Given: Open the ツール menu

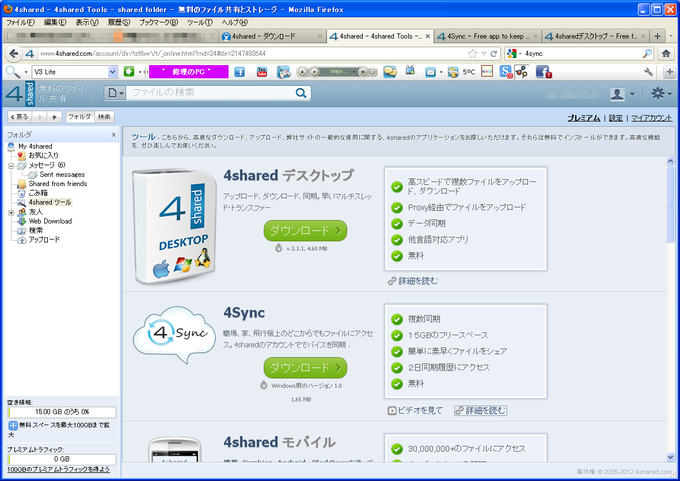Looking at the screenshot, I should pyautogui.click(x=199, y=22).
